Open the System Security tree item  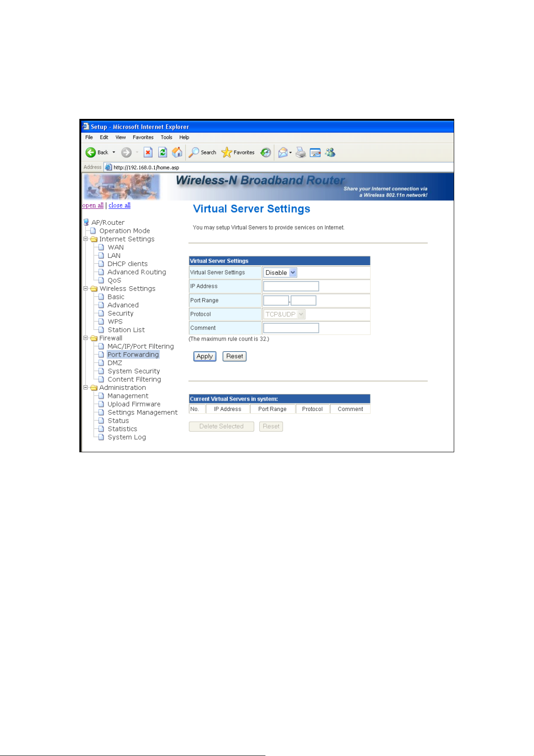134,371
